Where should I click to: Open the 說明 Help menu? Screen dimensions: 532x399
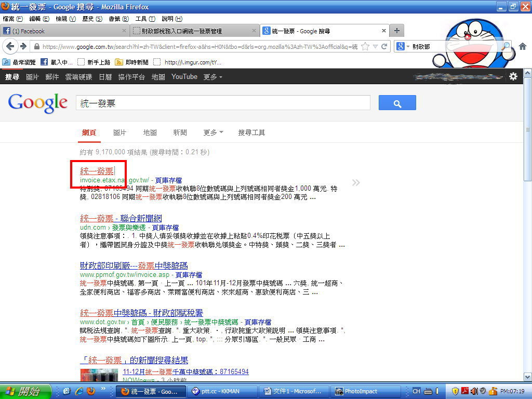point(172,19)
